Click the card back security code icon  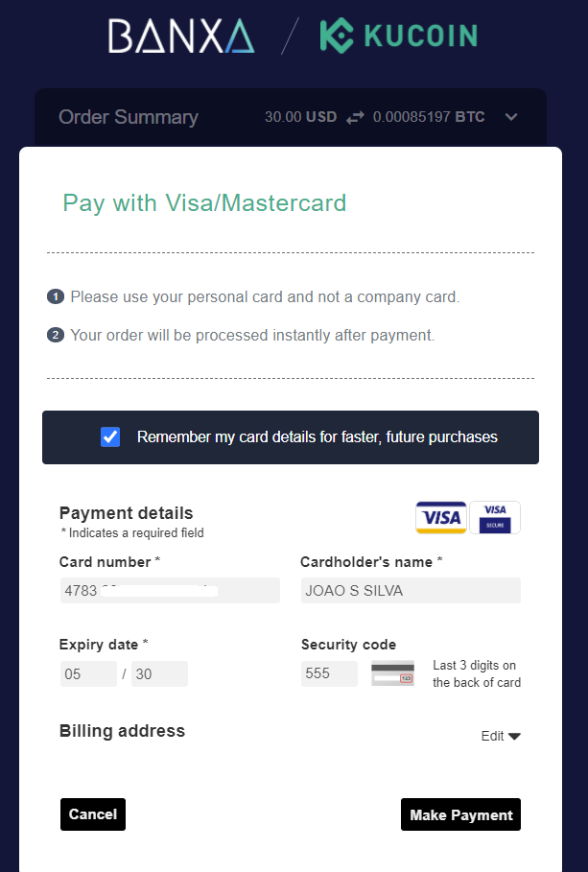(392, 673)
